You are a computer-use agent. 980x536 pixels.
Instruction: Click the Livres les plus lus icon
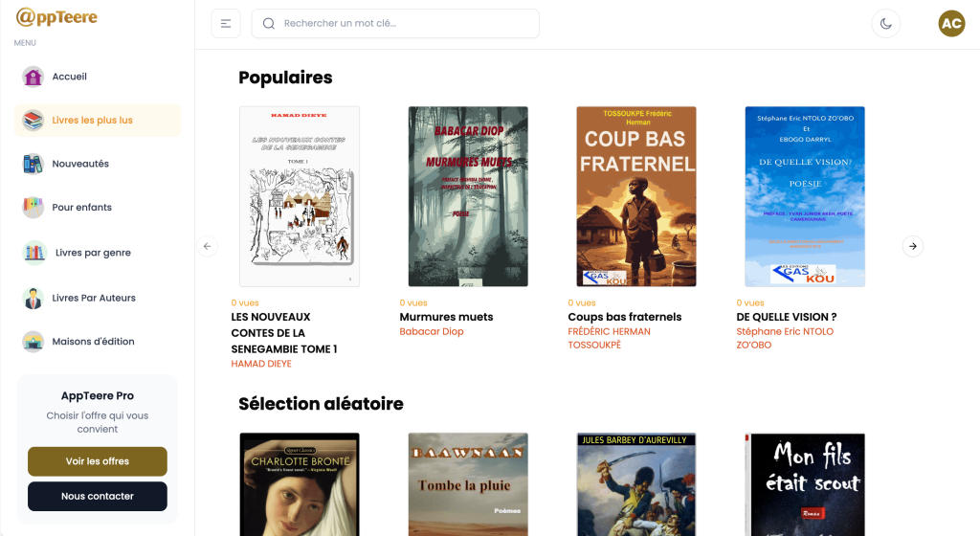[x=33, y=121]
